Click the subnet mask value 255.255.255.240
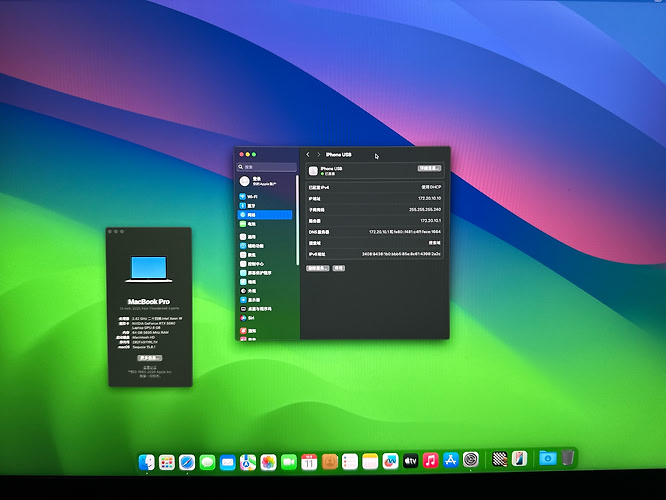 tap(425, 209)
